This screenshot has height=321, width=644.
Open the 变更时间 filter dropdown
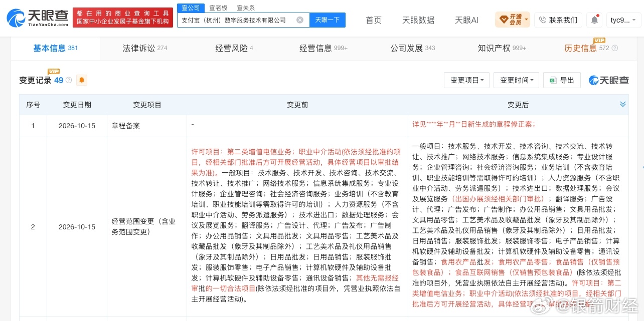tap(516, 80)
